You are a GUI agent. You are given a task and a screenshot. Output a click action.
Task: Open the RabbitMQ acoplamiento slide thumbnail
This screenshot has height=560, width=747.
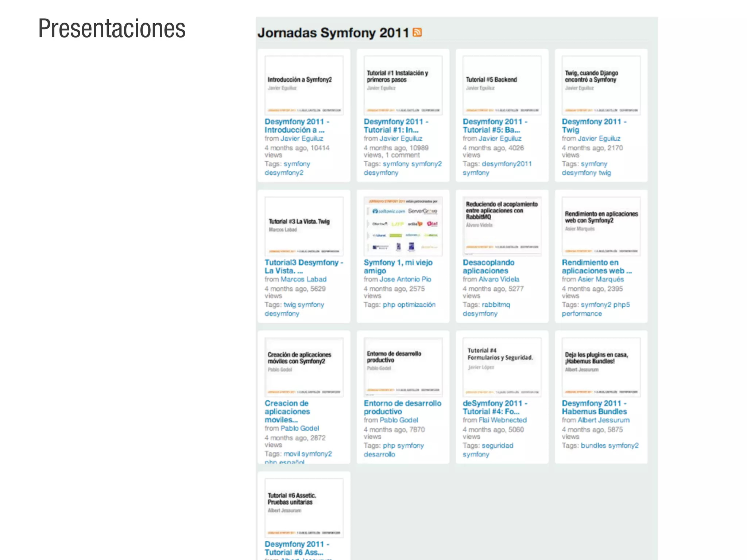tap(502, 226)
